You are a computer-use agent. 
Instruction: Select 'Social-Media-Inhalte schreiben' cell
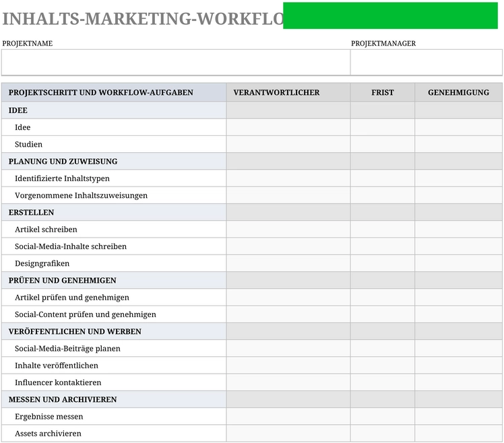tap(114, 246)
